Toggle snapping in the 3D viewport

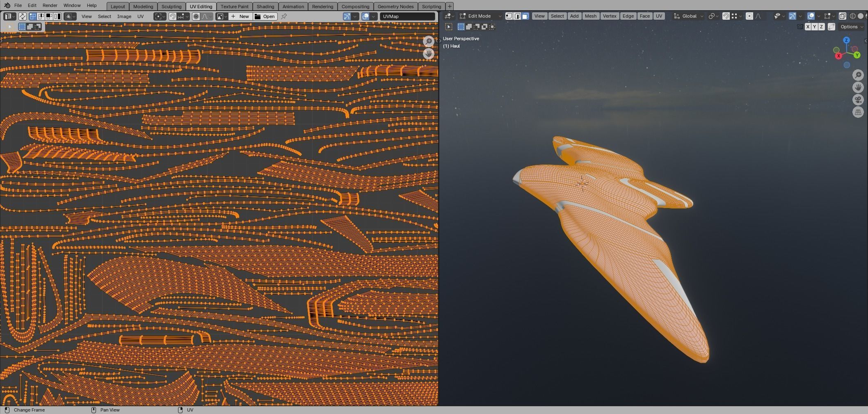click(726, 16)
